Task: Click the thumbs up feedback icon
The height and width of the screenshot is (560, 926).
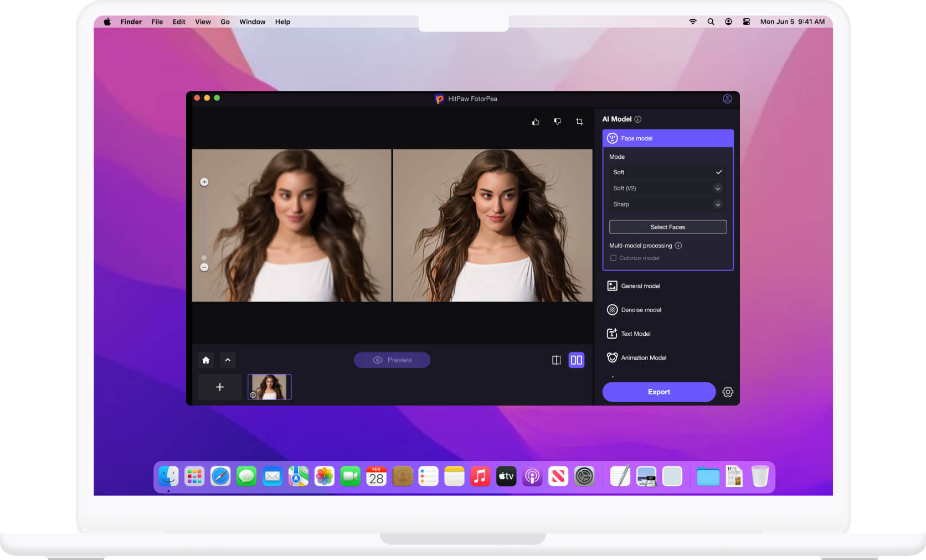Action: click(x=536, y=121)
